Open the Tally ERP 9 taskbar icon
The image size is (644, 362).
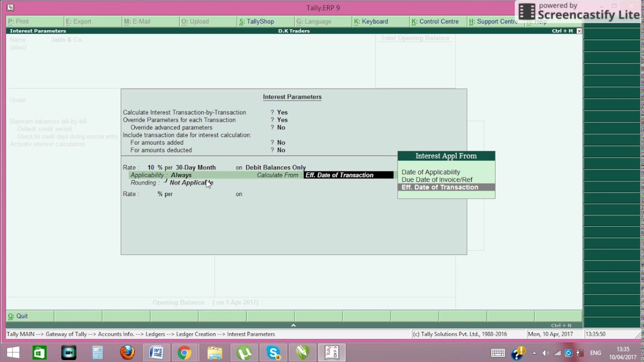point(332,353)
